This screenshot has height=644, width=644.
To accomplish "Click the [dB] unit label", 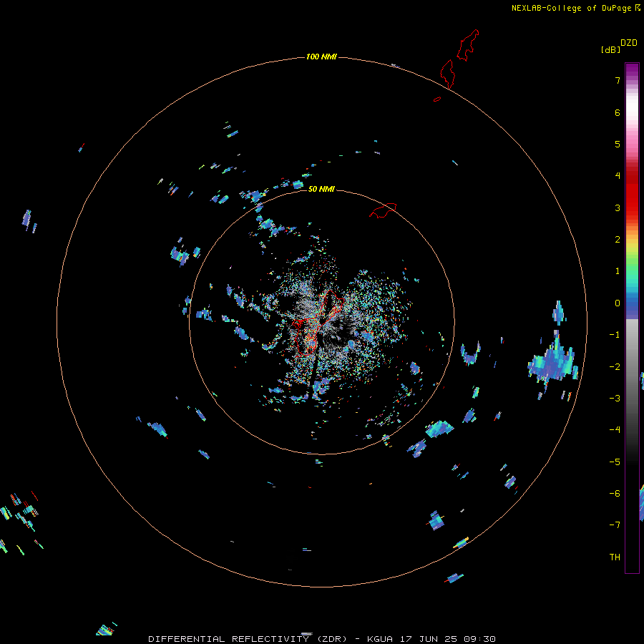I will click(611, 49).
